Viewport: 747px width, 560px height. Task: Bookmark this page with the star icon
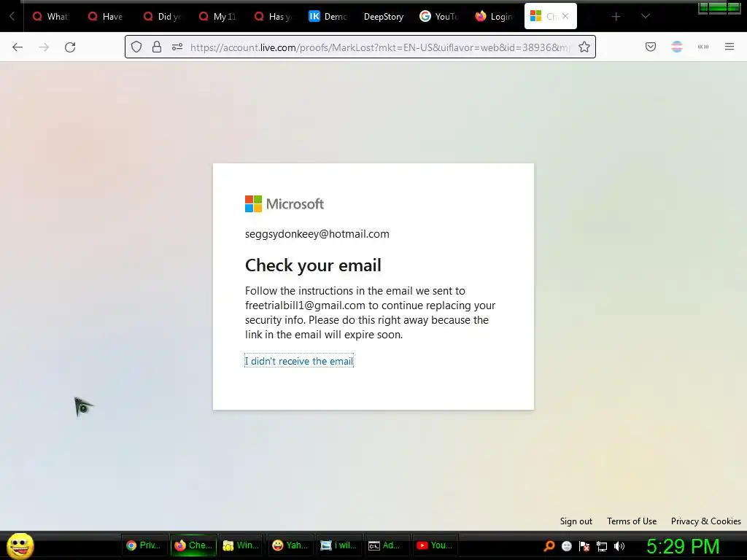(584, 47)
